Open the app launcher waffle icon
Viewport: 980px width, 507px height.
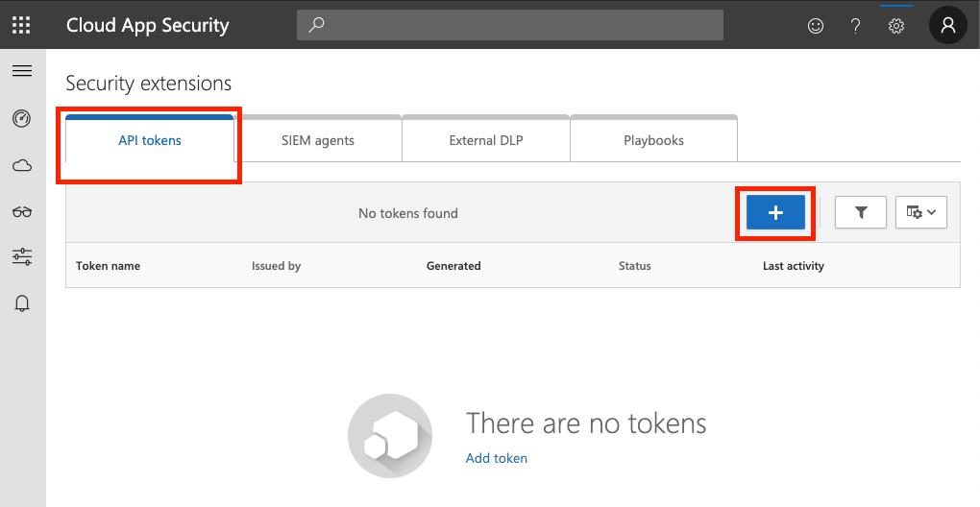click(x=21, y=25)
